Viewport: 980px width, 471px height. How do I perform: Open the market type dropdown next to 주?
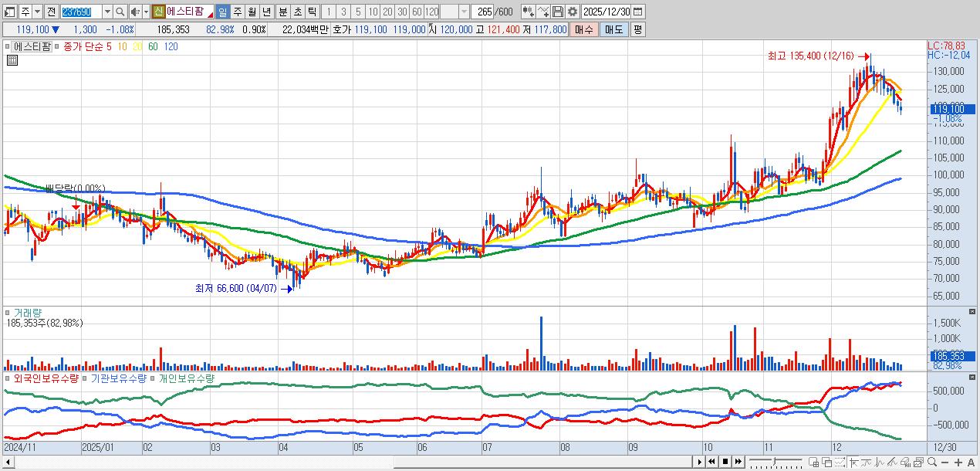pos(38,12)
